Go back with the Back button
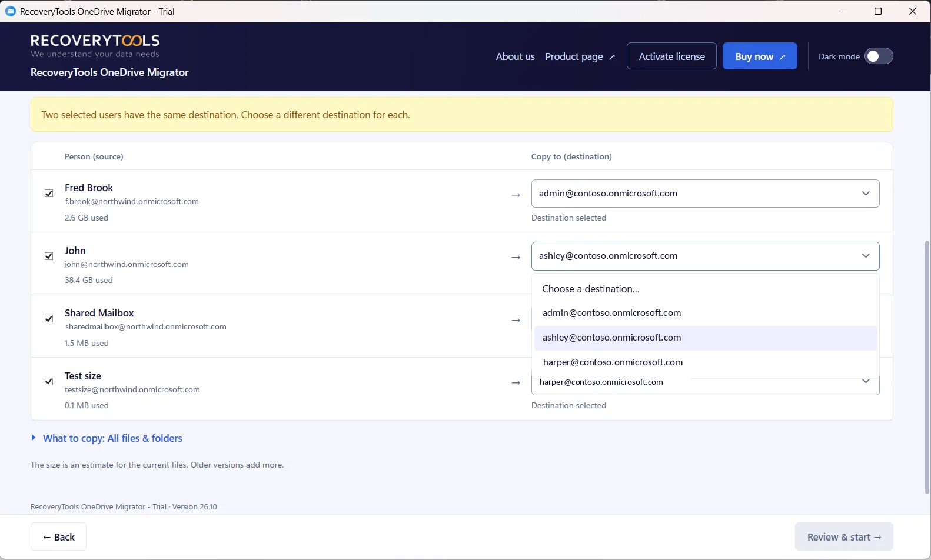Image resolution: width=931 pixels, height=560 pixels. pos(58,536)
